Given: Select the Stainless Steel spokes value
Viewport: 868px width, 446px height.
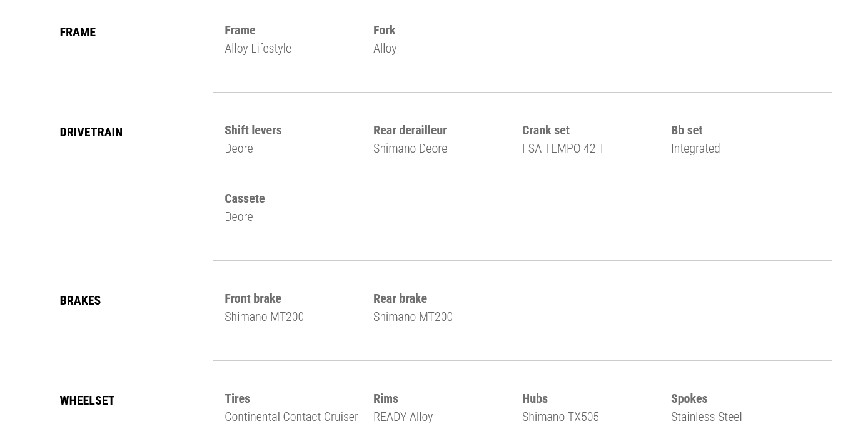Looking at the screenshot, I should [706, 417].
